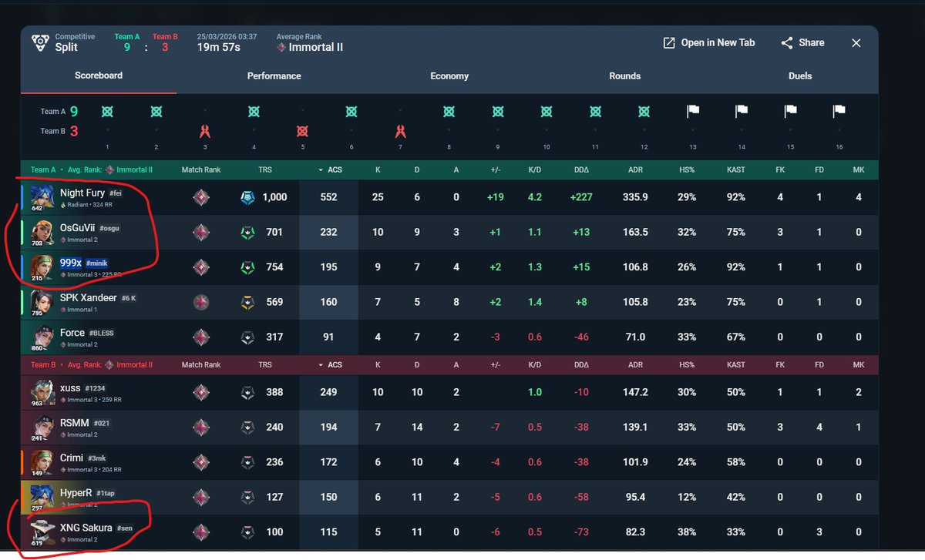The height and width of the screenshot is (560, 925).
Task: Sort Team A by KAST header
Action: (736, 169)
